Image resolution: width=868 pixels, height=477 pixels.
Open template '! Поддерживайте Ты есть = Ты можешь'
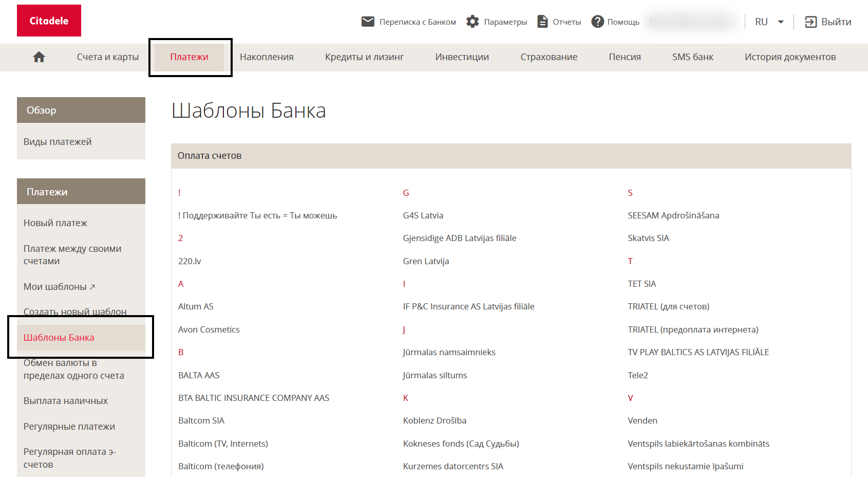coord(257,215)
